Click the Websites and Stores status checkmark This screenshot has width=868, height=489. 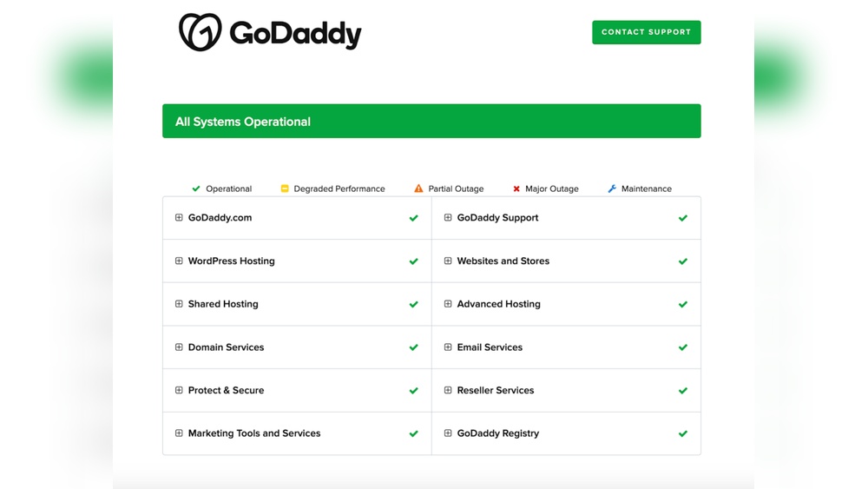(683, 261)
